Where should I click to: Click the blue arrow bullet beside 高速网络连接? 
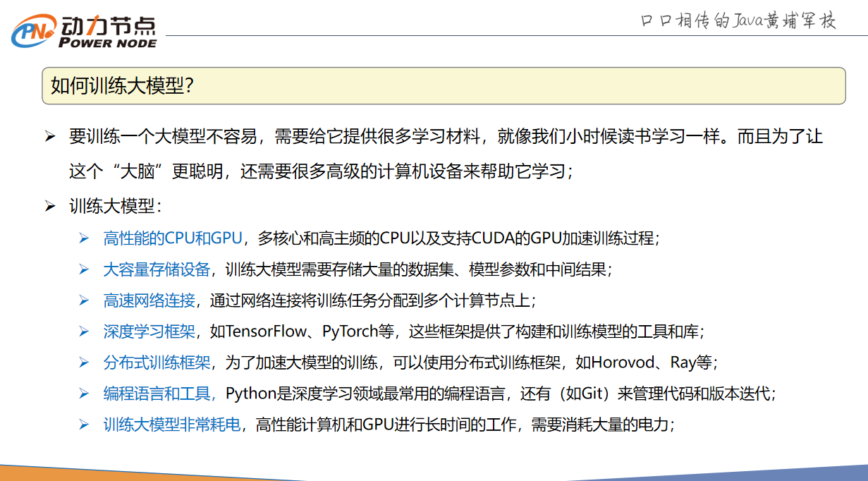coord(84,300)
